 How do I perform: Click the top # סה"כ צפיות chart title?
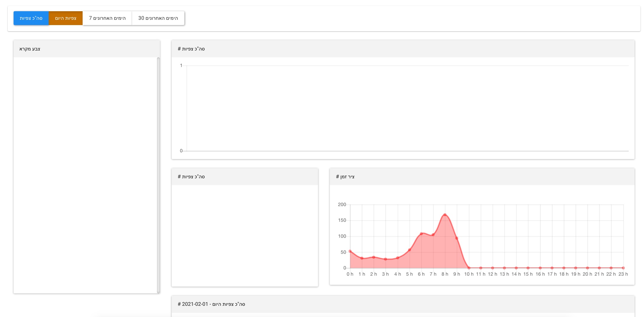191,49
